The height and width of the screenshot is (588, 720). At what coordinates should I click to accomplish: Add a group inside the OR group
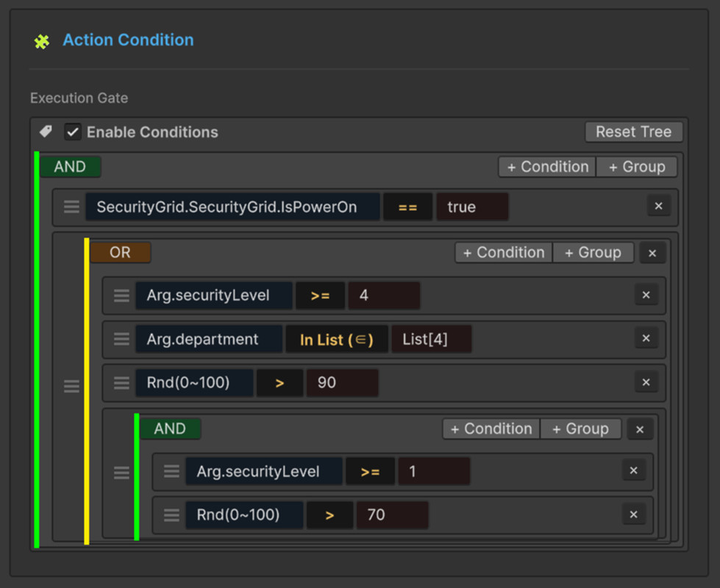[x=593, y=252]
